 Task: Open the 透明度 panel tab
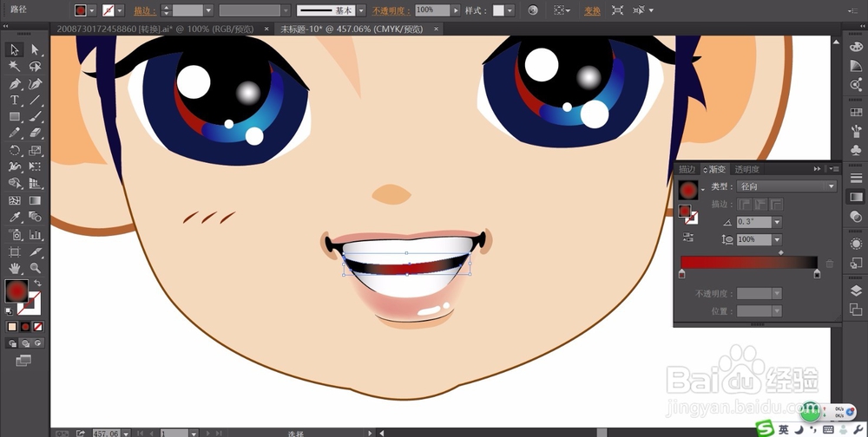pos(746,169)
